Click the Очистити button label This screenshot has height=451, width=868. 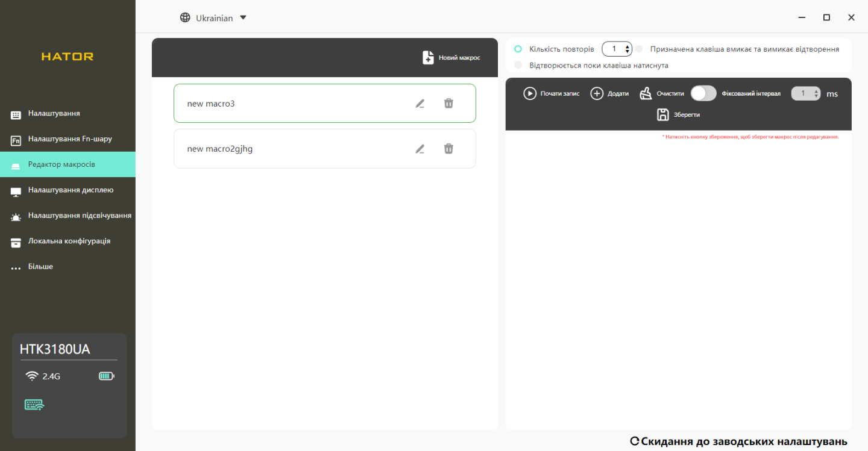pos(670,94)
